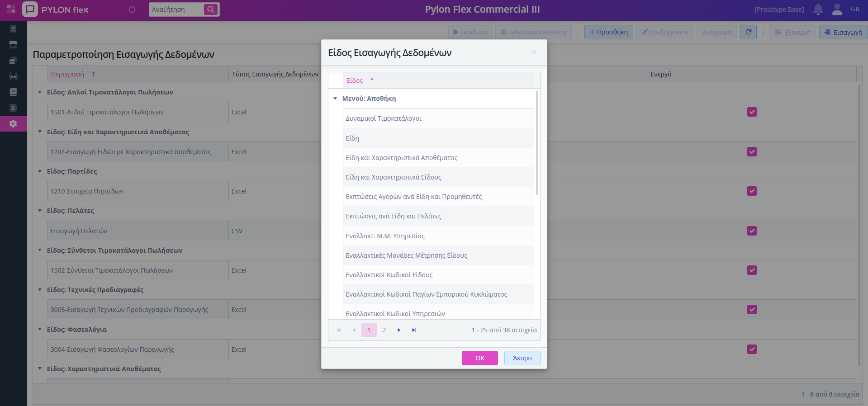Uncheck Ενεργό for 1501-Απλοί Τιμοκατάλογοι Πωλήσεων
Screen dimensions: 868x406
click(x=752, y=112)
